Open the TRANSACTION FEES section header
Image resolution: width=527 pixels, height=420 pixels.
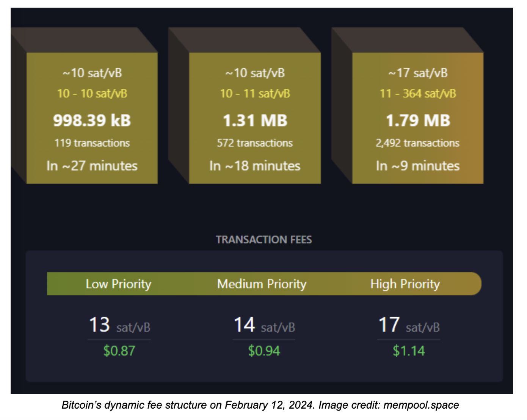coord(264,239)
